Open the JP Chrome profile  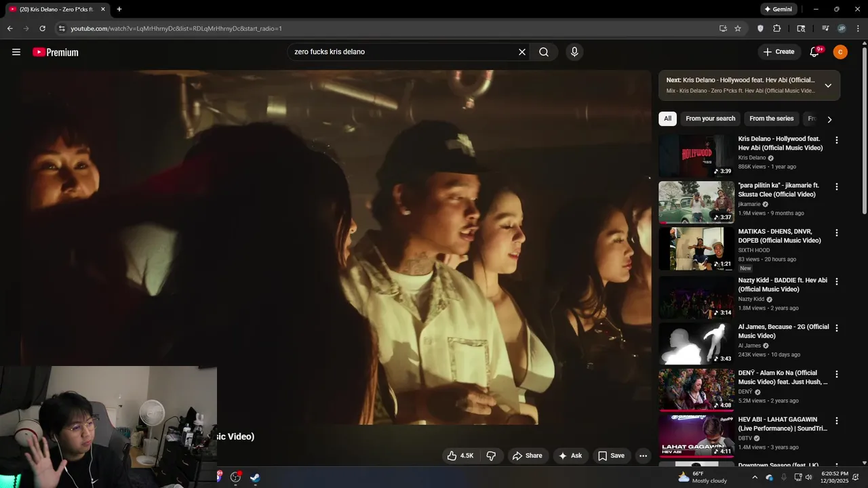842,28
